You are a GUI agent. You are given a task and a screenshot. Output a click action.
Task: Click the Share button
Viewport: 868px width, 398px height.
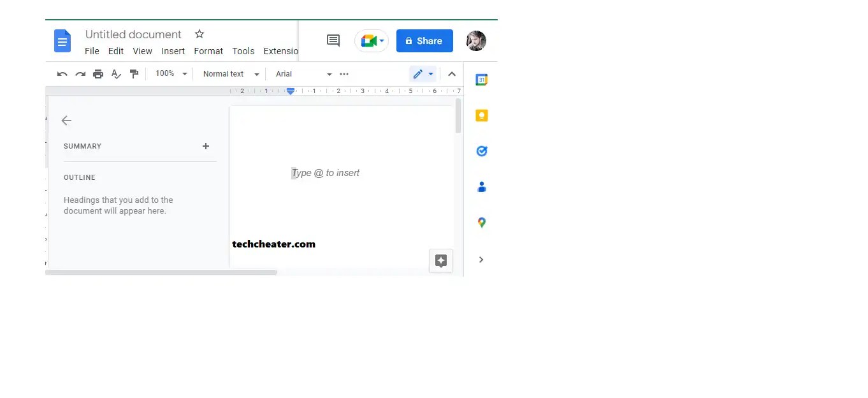(424, 40)
